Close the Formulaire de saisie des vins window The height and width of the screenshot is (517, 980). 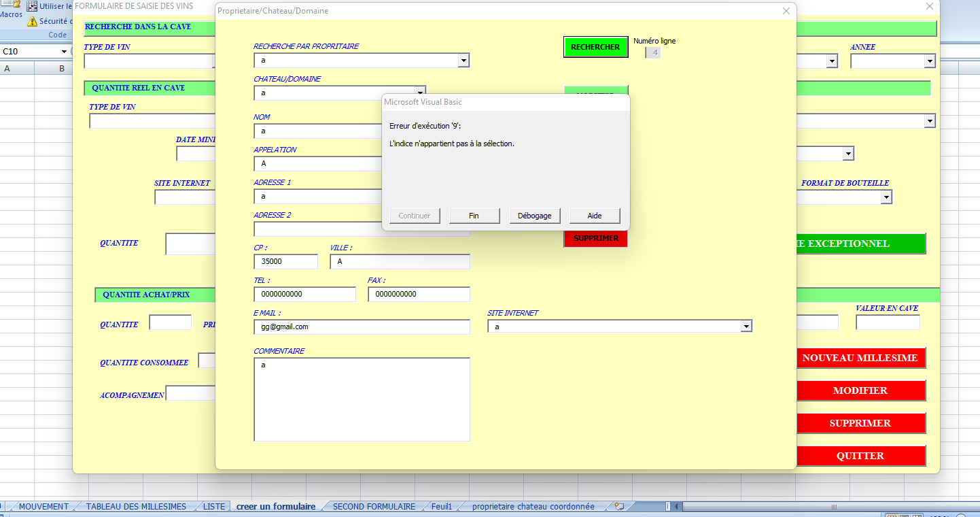[x=930, y=6]
